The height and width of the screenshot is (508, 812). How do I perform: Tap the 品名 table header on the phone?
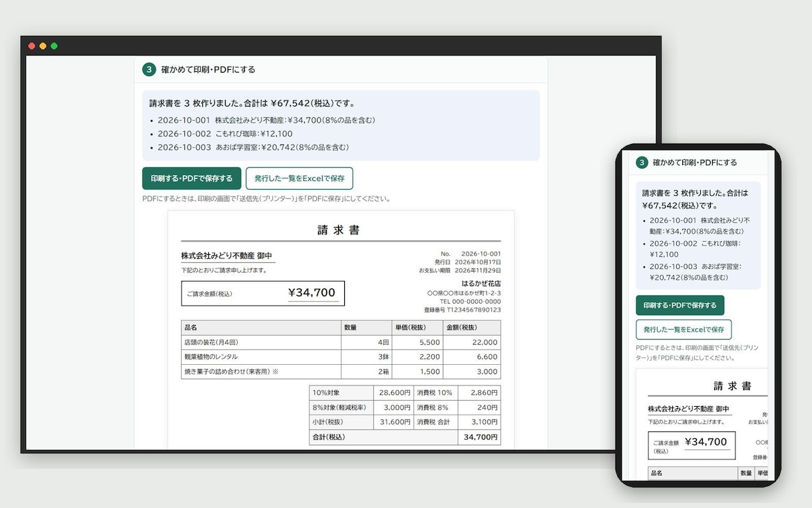point(692,473)
